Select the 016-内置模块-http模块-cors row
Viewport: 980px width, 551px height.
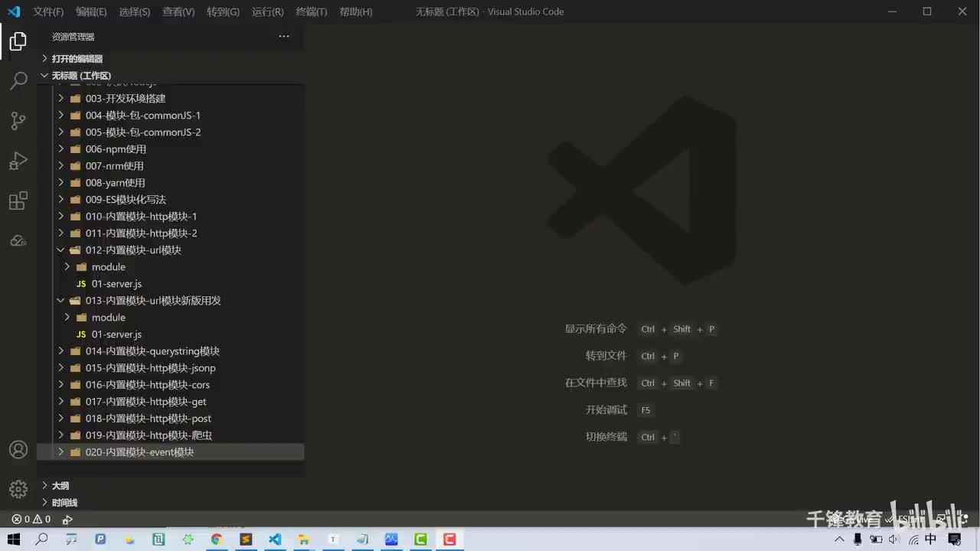pyautogui.click(x=170, y=385)
